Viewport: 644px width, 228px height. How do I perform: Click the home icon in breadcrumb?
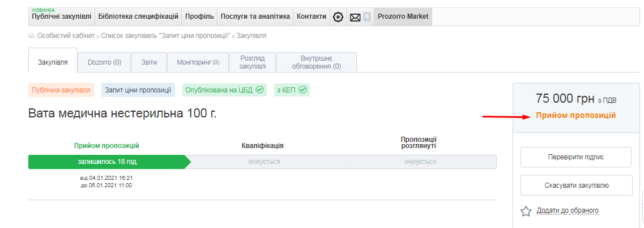31,36
